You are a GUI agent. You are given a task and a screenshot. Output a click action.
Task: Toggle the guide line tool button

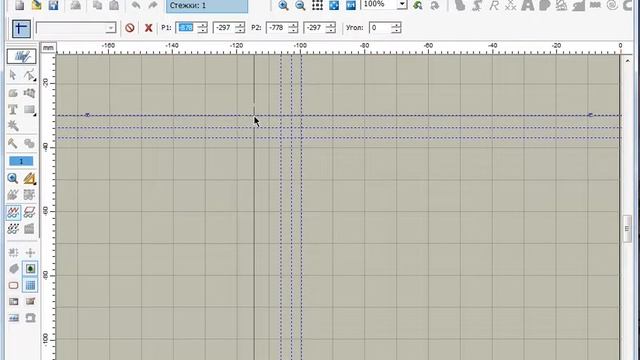(21, 29)
